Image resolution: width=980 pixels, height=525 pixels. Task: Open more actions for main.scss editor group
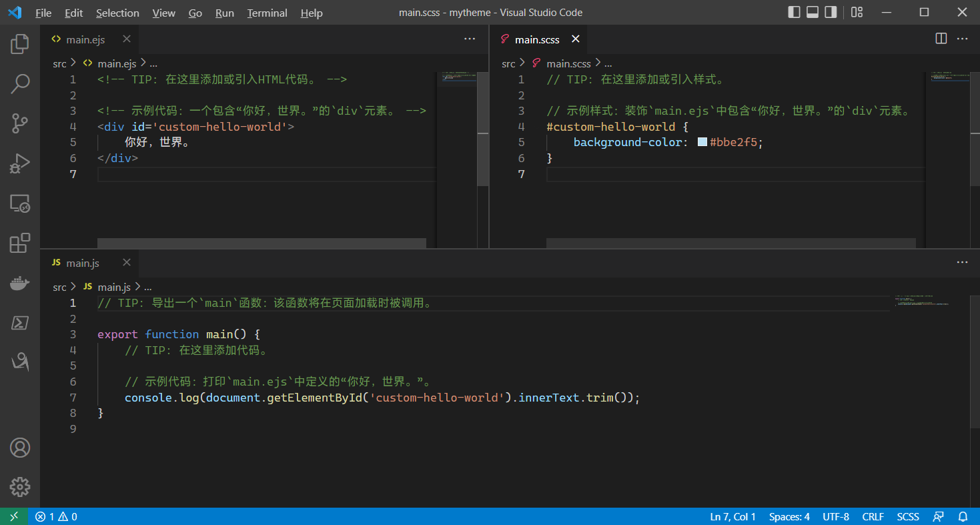click(x=962, y=39)
